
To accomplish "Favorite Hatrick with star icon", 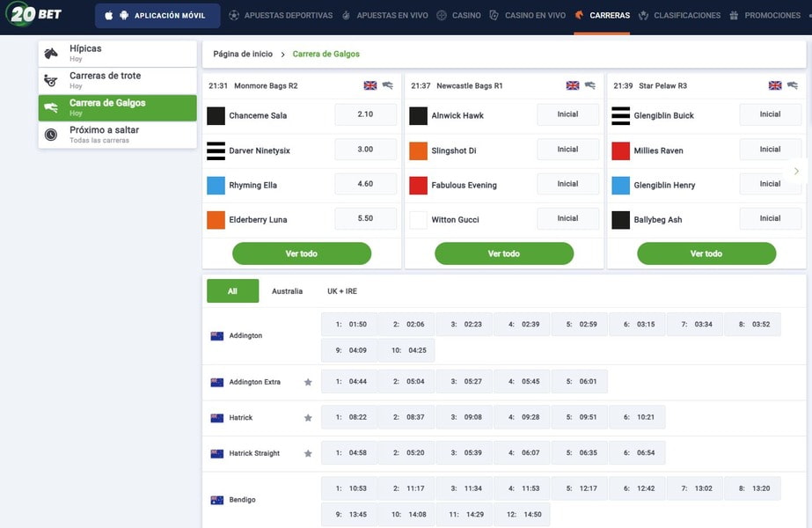I will (308, 418).
